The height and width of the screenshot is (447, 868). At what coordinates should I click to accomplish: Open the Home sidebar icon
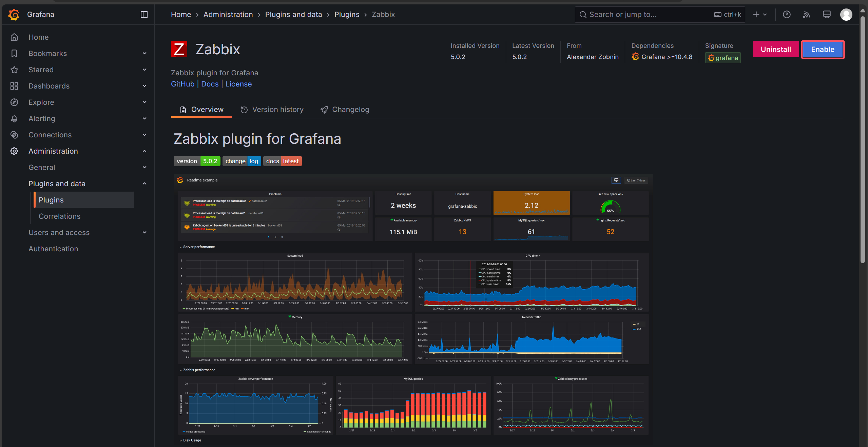[14, 37]
